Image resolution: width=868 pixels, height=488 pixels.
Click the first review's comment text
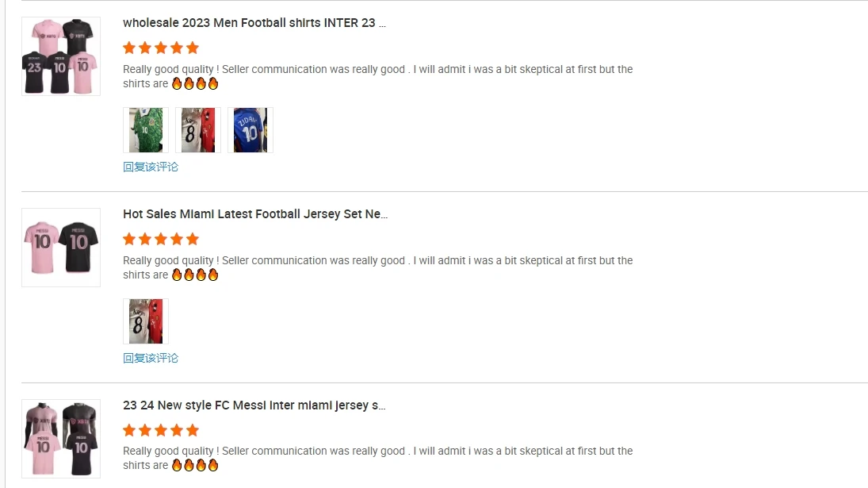(x=377, y=70)
